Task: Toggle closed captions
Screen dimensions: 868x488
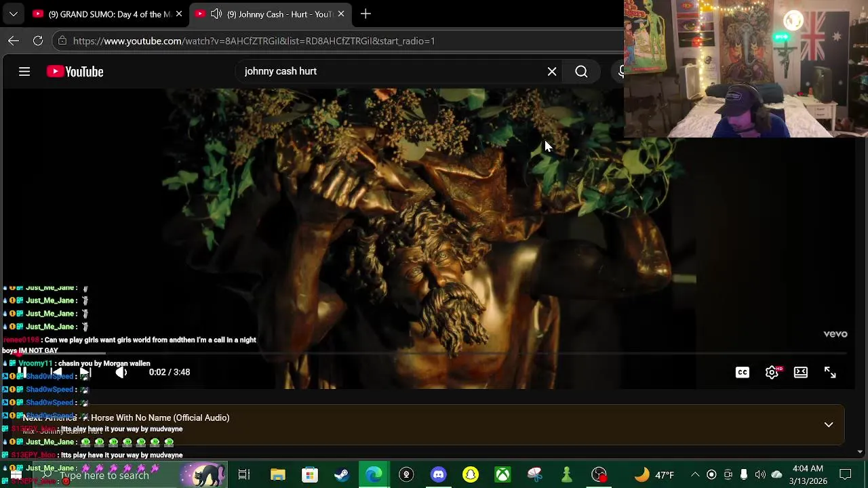Action: tap(743, 372)
